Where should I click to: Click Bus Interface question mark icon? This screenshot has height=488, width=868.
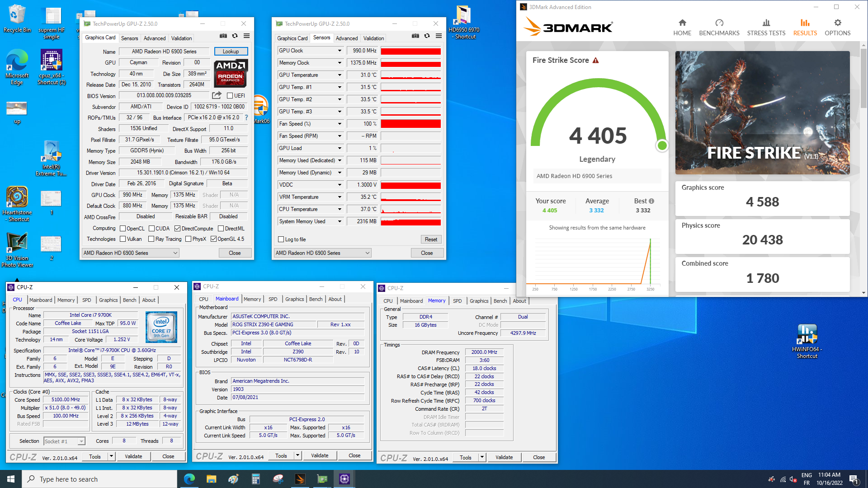click(x=246, y=117)
